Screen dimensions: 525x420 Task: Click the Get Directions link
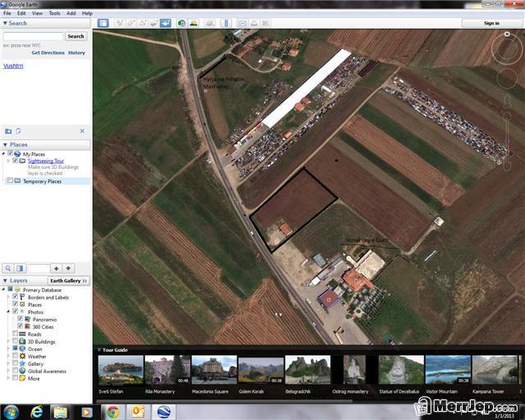(x=48, y=52)
